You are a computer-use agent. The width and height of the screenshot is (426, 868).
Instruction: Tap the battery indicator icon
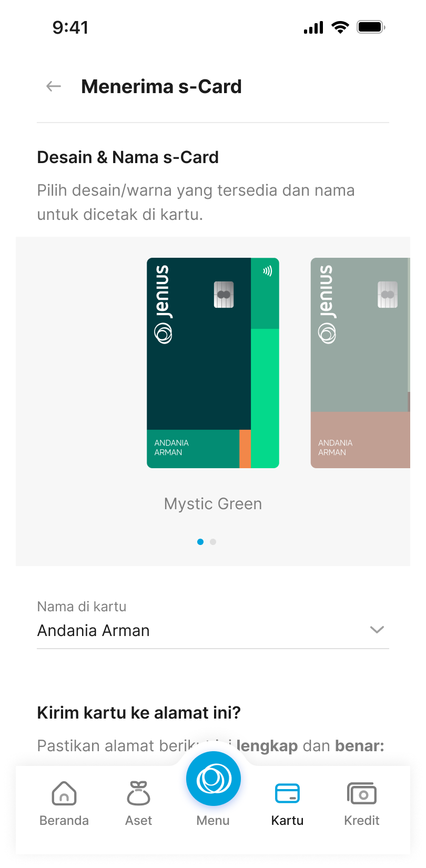tap(371, 27)
